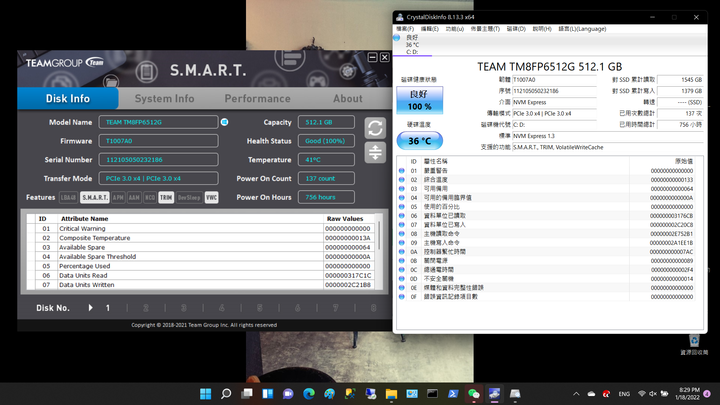Open the 編輯(E) menu in CrystalDiskInfo
720x405 pixels.
coord(429,29)
